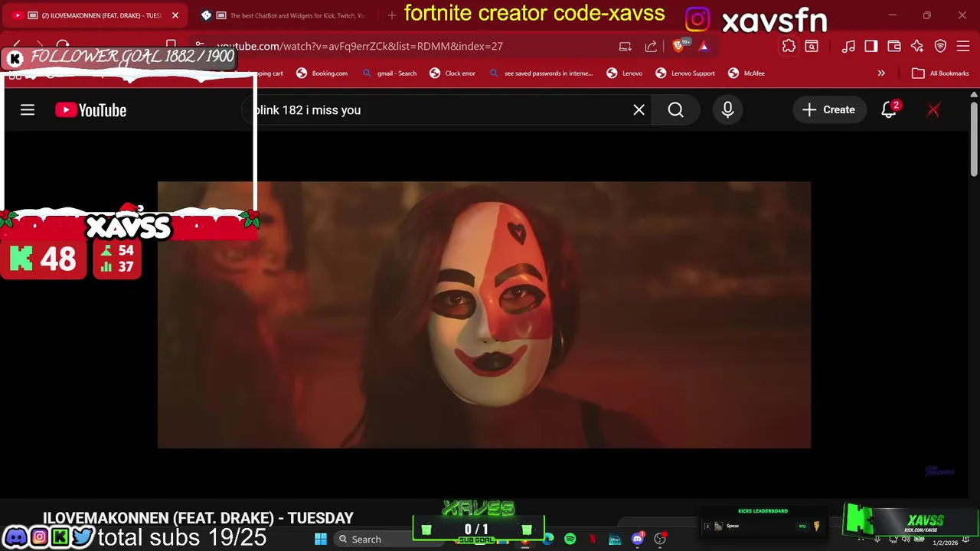
Task: Open the YouTube guide hamburger menu
Action: 28,110
